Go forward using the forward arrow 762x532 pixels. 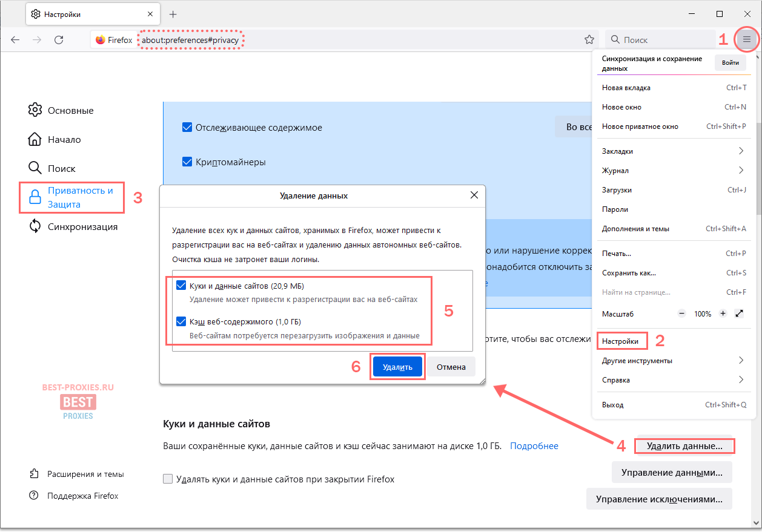[x=37, y=40]
